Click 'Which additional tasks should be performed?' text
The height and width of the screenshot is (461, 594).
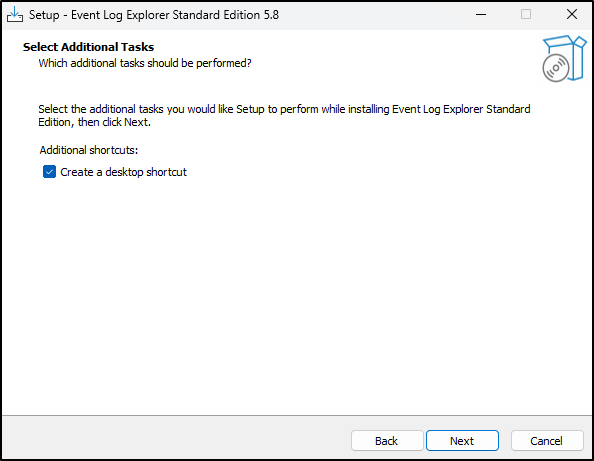[145, 63]
